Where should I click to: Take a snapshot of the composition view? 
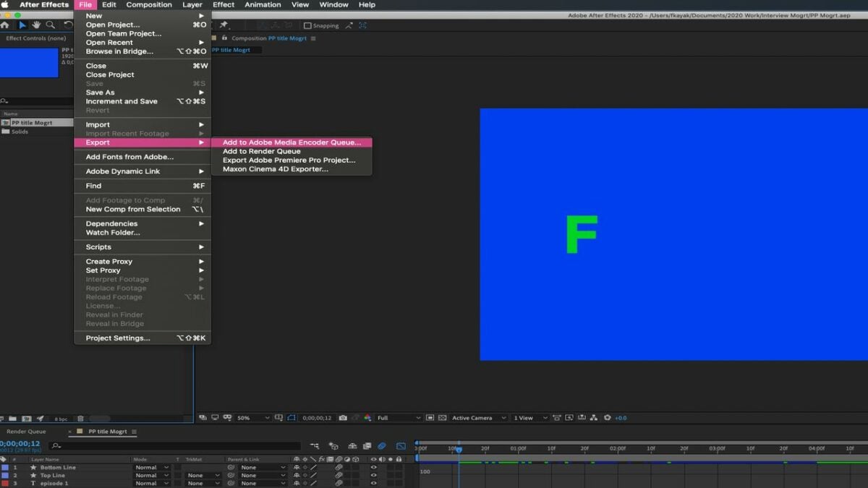coord(343,417)
